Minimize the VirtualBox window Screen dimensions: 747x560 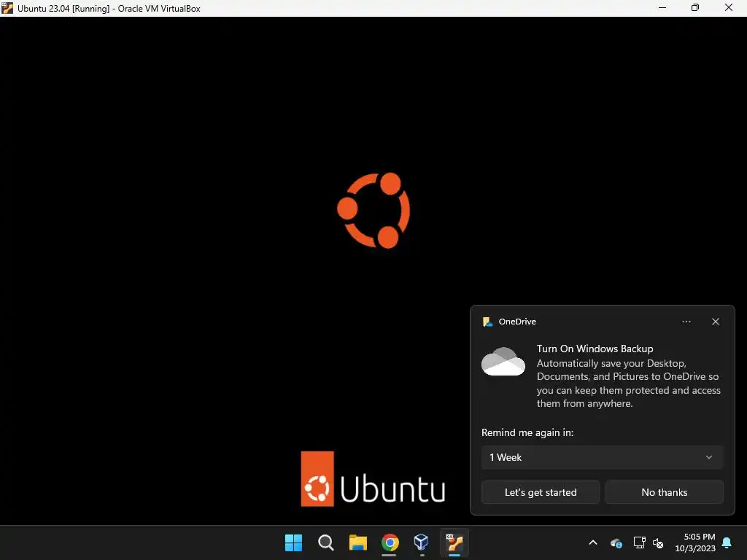(x=662, y=8)
